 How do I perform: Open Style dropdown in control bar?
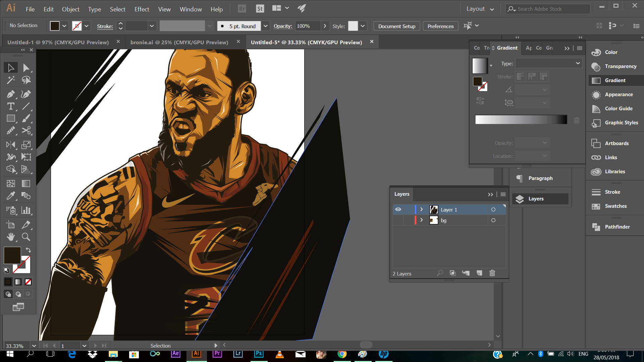[363, 26]
